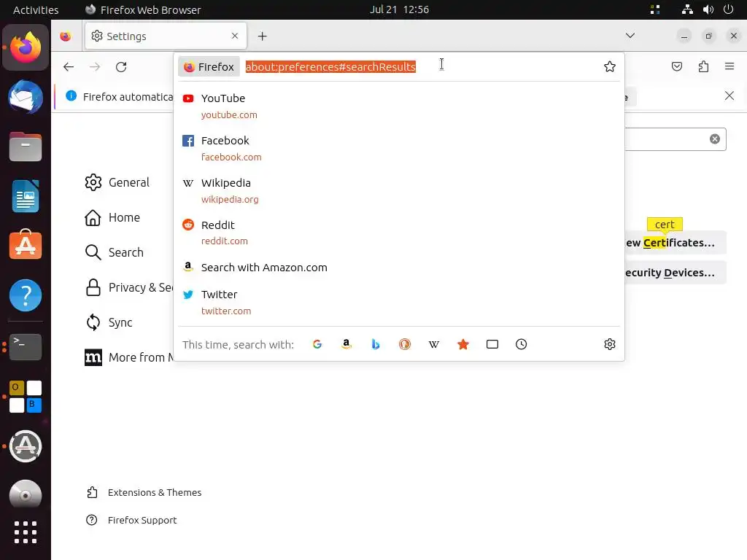
Task: Clear the settings search field
Action: pyautogui.click(x=715, y=139)
